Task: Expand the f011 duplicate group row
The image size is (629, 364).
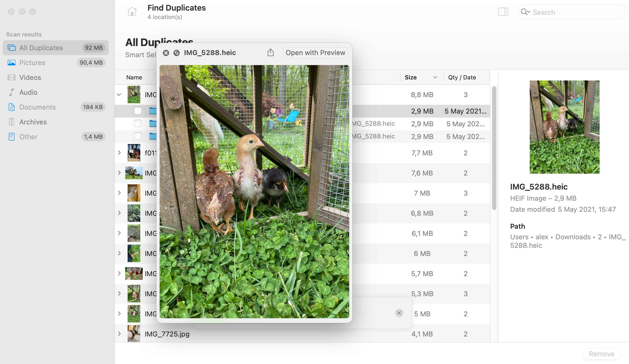Action: click(x=119, y=152)
